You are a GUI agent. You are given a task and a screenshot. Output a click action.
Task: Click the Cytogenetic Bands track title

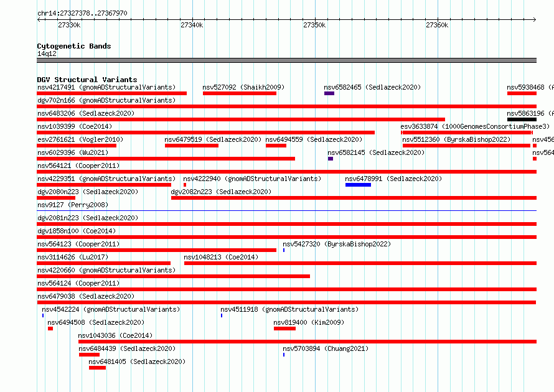74,46
